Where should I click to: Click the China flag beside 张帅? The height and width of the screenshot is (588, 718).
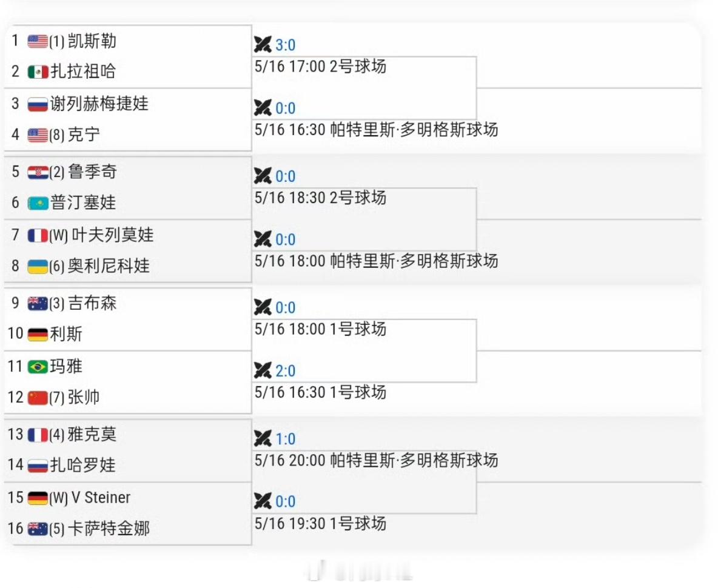point(38,398)
